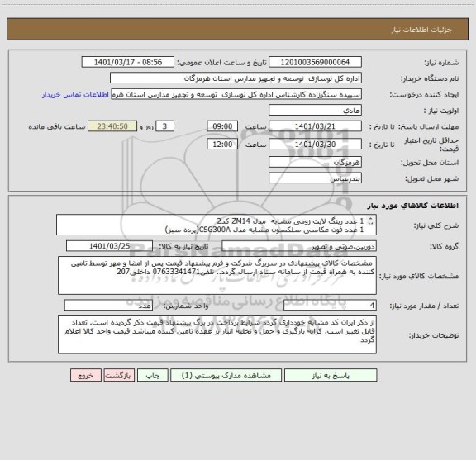
Task: Click the buyer organization name field
Action: point(236,78)
